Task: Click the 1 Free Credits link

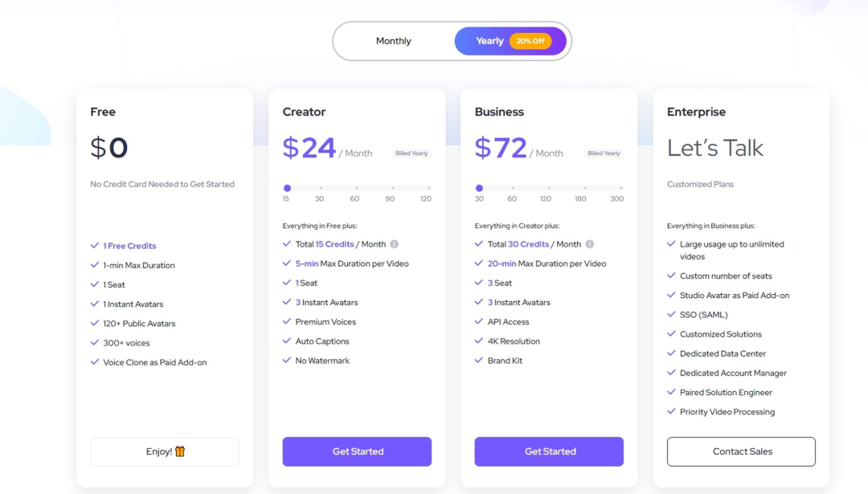Action: pyautogui.click(x=129, y=246)
